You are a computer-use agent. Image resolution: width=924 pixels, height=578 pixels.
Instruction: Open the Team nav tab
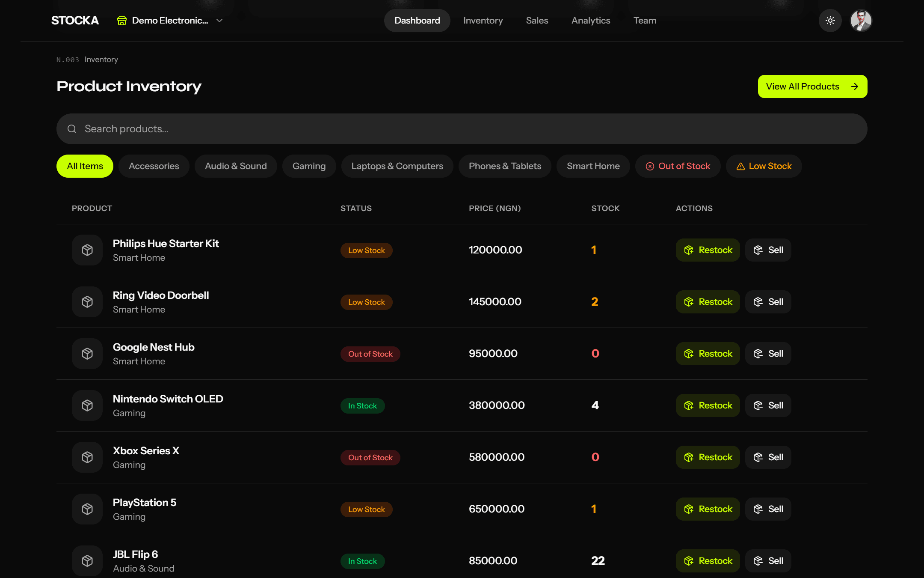click(645, 21)
